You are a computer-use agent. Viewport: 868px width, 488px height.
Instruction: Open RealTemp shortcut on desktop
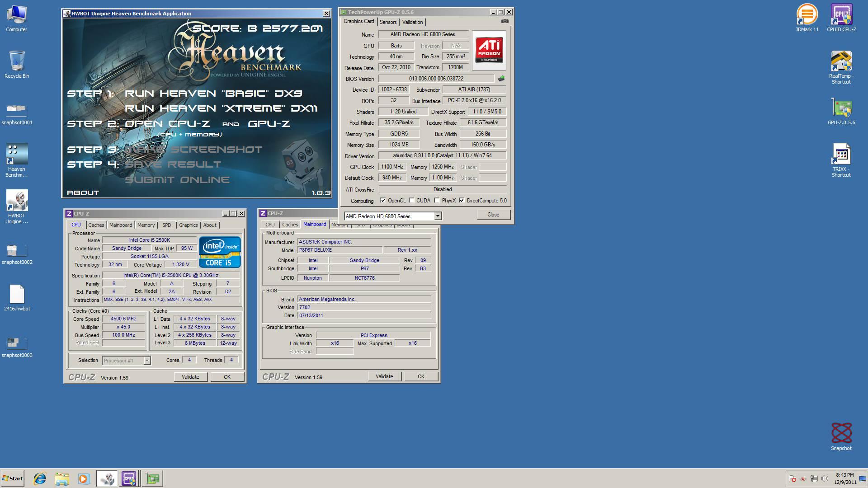(x=841, y=67)
